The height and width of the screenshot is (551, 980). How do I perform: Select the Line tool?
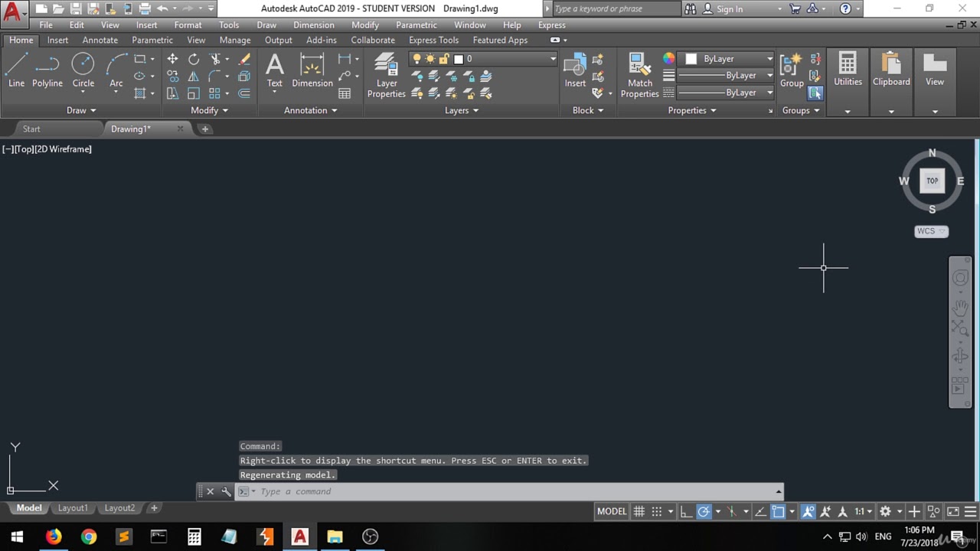[x=16, y=70]
